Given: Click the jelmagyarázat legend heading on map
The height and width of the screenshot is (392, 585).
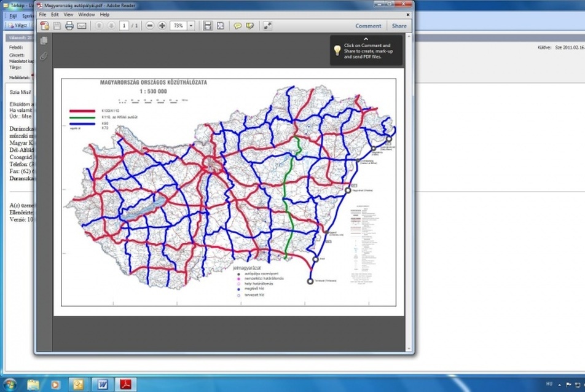Looking at the screenshot, I should (247, 268).
